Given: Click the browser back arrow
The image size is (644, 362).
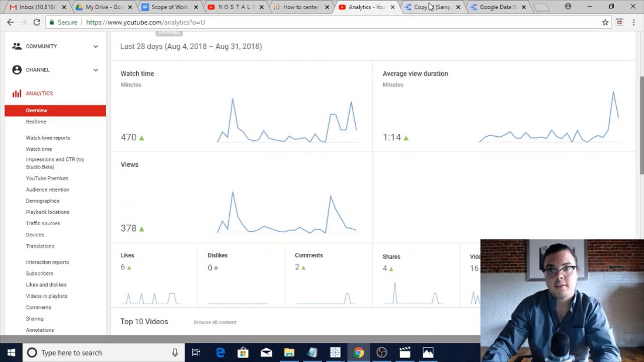Looking at the screenshot, I should [10, 22].
